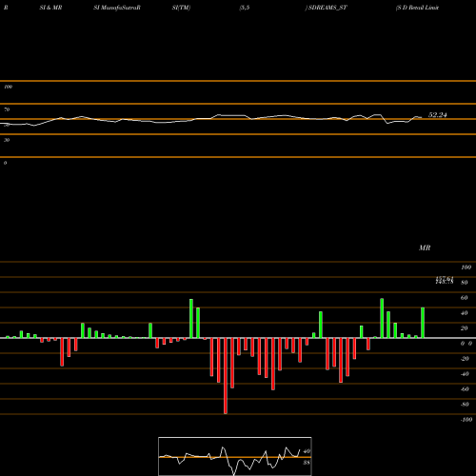The image size is (476, 476).
Task: Click the end of the RSI line
Action: click(x=422, y=118)
